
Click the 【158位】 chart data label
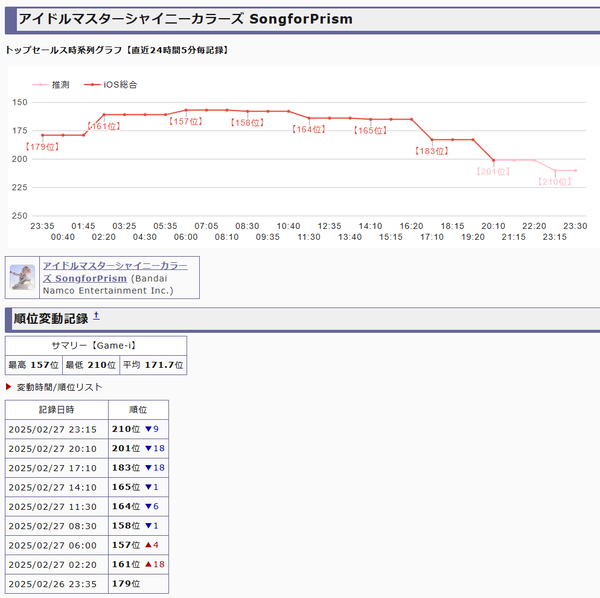click(x=247, y=123)
